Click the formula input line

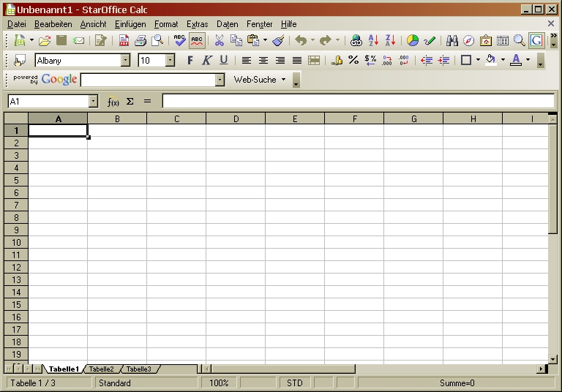pos(359,102)
